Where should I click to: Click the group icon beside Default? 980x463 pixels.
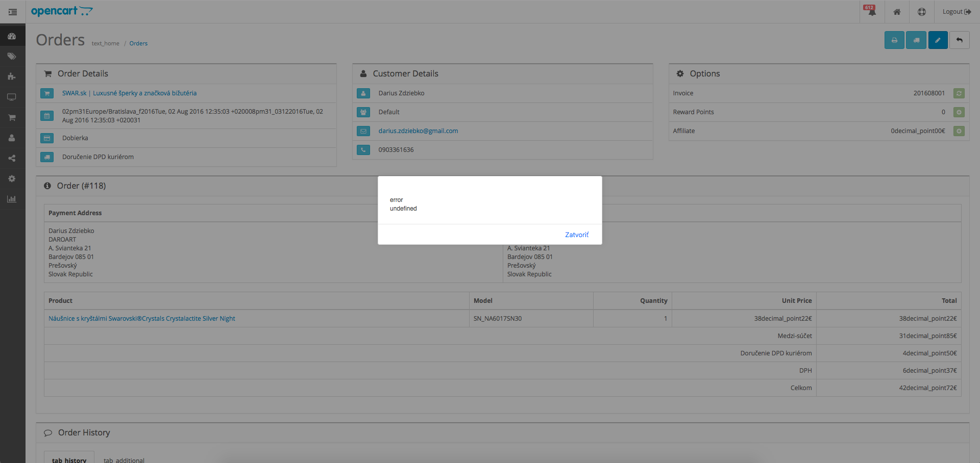363,112
